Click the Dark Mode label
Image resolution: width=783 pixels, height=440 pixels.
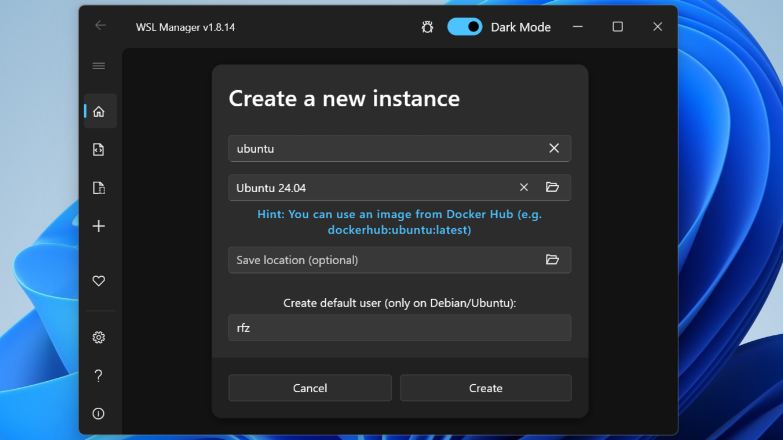point(521,27)
